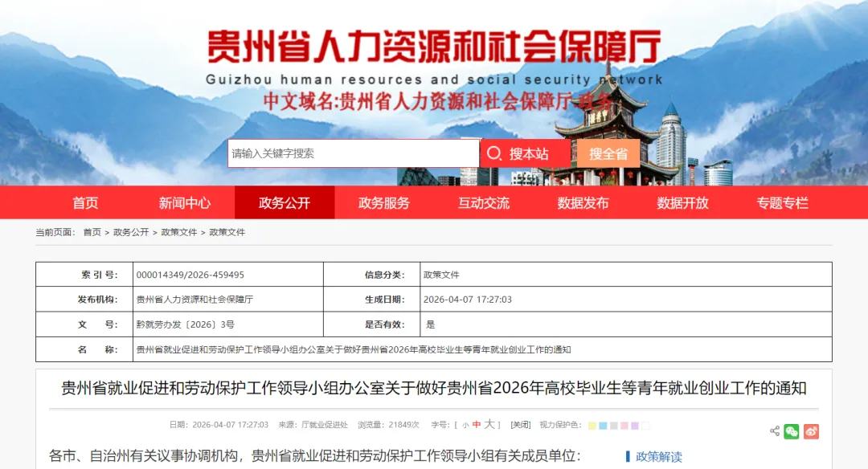Open the 首页 navigation tab

(x=85, y=203)
